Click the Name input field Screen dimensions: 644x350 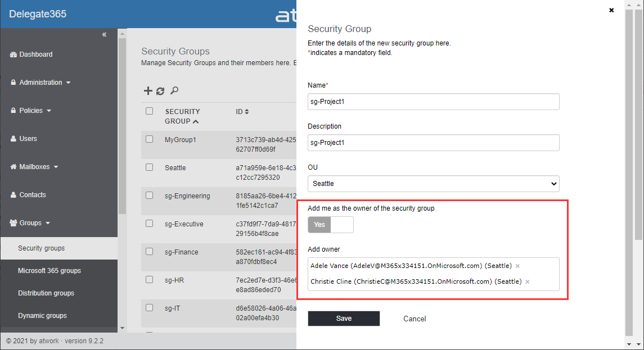tap(433, 102)
